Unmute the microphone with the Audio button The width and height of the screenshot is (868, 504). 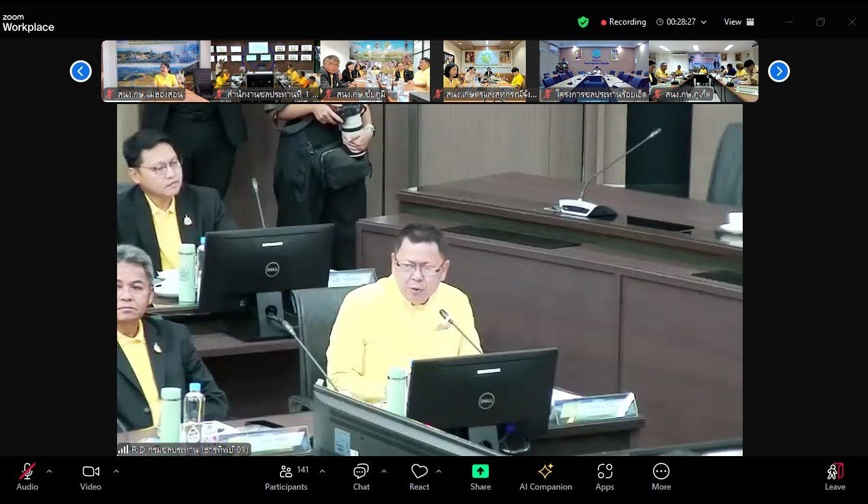27,477
